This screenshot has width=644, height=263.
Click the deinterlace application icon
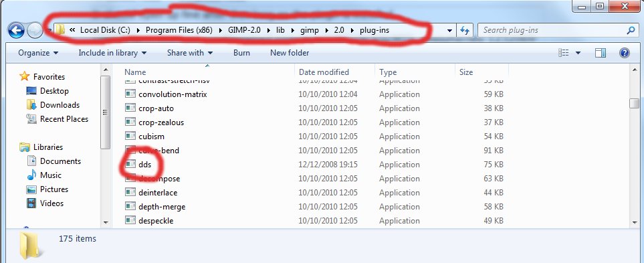(130, 193)
